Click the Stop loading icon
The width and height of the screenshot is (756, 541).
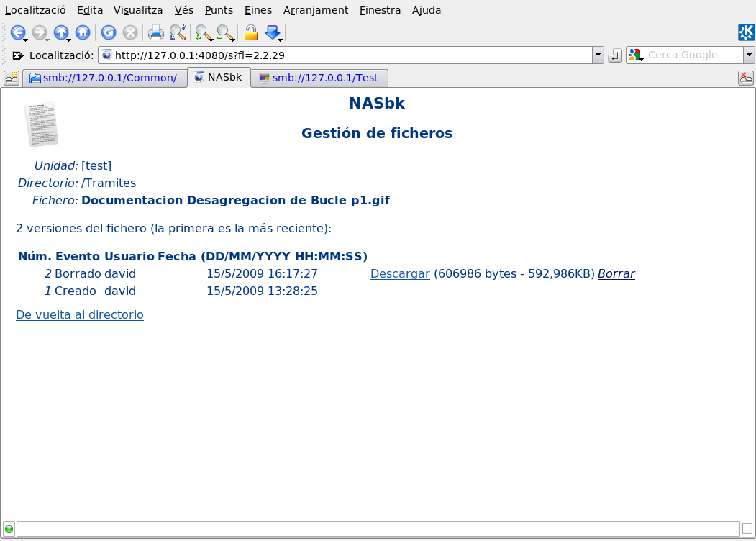coord(130,32)
